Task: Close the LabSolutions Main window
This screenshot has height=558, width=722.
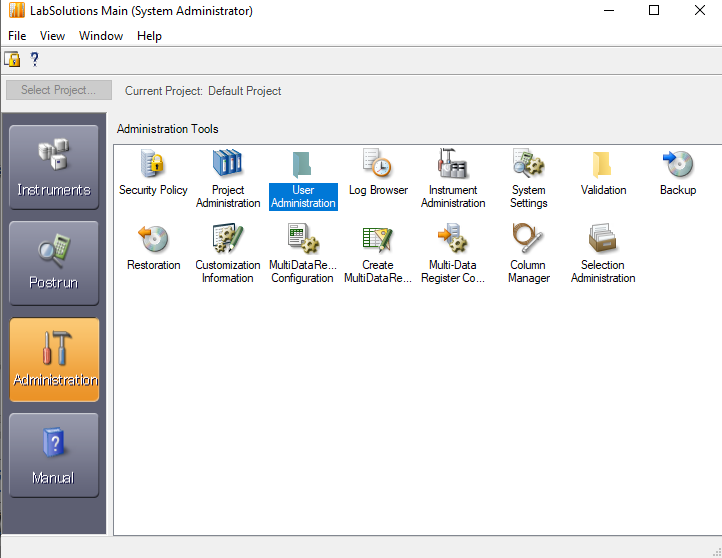Action: click(x=699, y=10)
